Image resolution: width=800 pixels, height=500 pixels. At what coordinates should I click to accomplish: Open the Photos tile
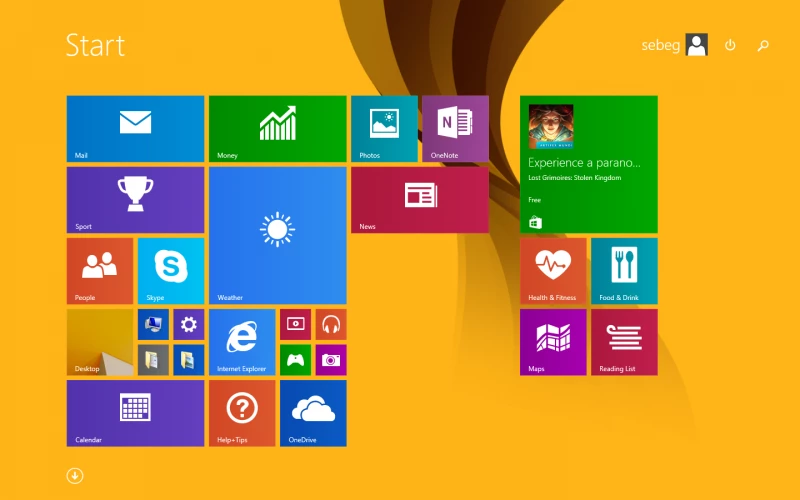pos(384,129)
